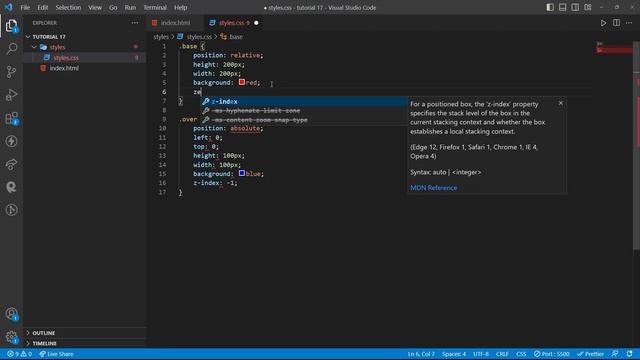Select styles.css in the explorer tree
This screenshot has height=360, width=640.
(x=84, y=58)
